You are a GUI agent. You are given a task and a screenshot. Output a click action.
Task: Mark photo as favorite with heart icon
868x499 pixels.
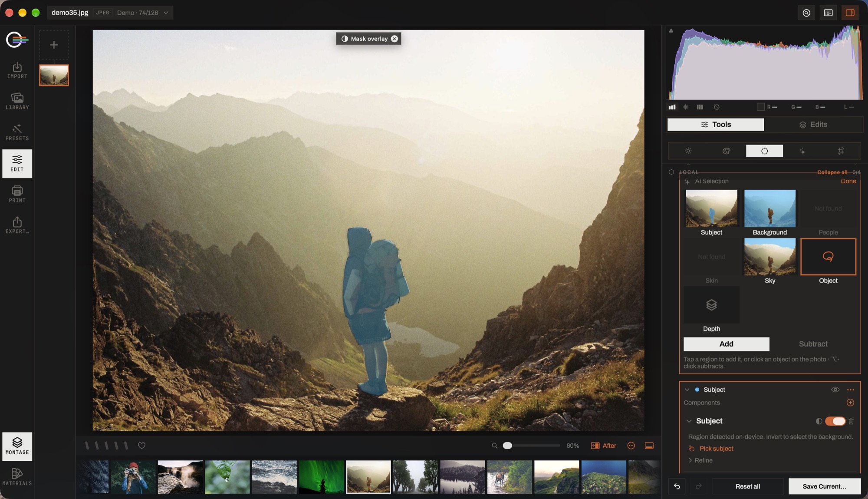(x=141, y=446)
